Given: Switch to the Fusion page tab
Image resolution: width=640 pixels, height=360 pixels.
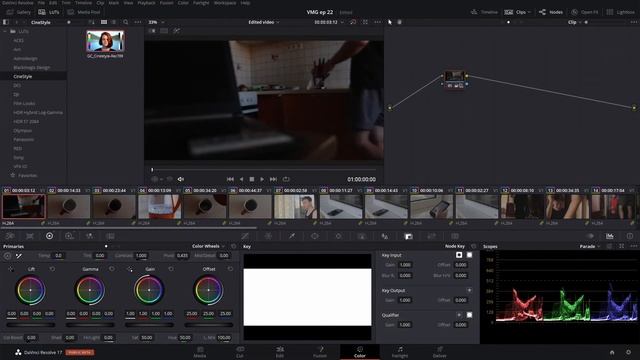Looking at the screenshot, I should [x=320, y=352].
